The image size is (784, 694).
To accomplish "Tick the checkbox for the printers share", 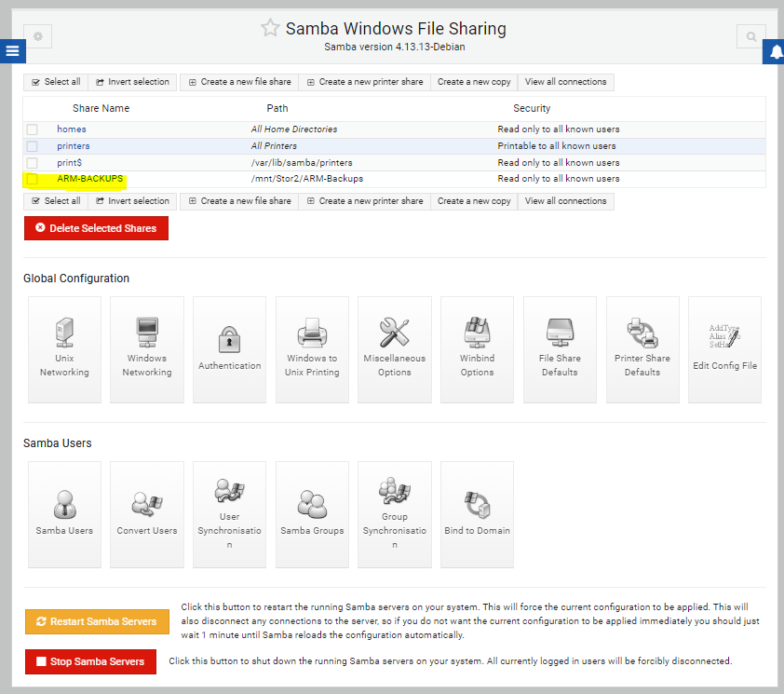I will (x=32, y=146).
